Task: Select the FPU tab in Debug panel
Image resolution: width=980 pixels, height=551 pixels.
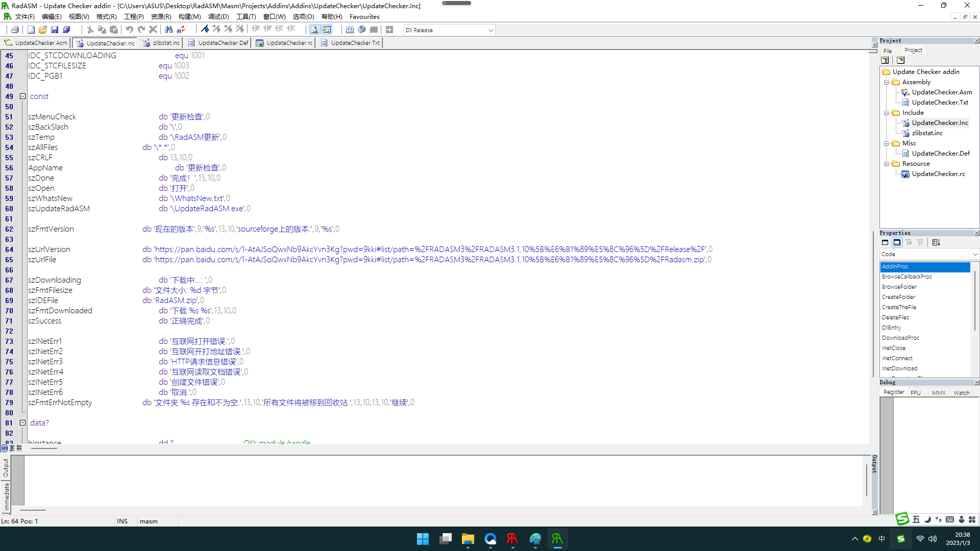Action: [x=916, y=393]
